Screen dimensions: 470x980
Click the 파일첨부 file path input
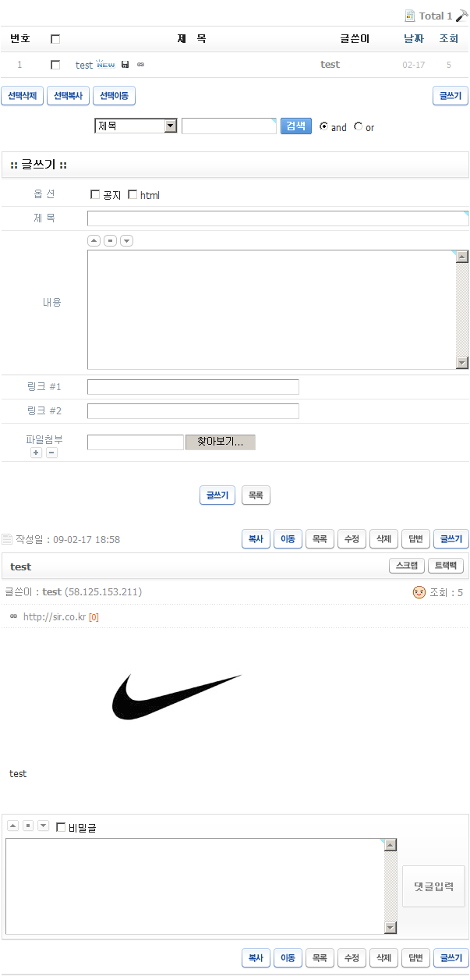point(136,442)
